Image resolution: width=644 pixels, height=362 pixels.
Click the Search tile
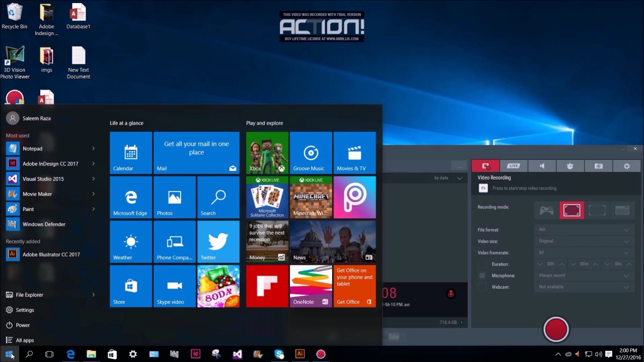(x=218, y=197)
